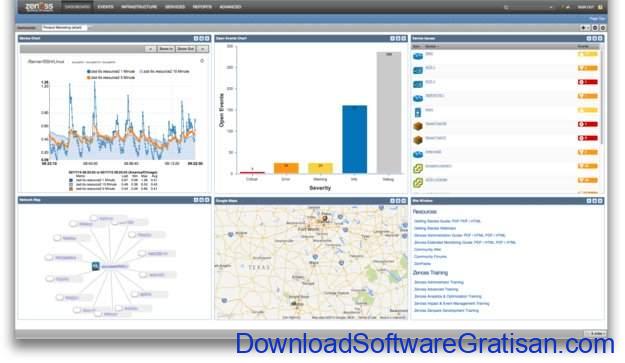Click the add portlet plus icon
Image resolution: width=625 pixels, height=363 pixels.
pos(584,27)
